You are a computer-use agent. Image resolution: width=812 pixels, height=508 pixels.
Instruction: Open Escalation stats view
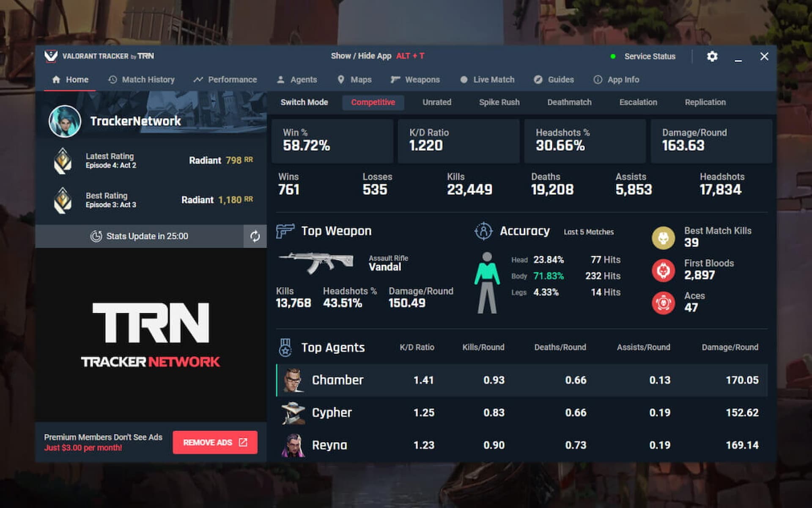[x=637, y=101]
